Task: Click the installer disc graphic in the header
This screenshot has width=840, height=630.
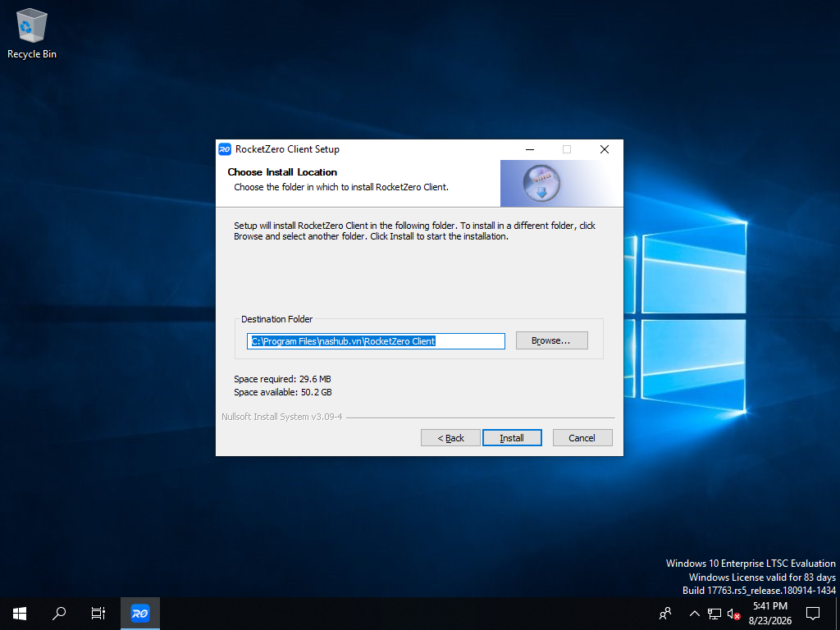Action: [x=541, y=183]
